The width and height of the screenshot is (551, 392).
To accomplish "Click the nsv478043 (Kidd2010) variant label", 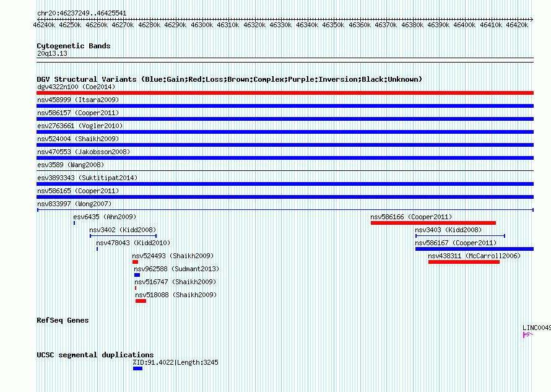I will 133,243.
